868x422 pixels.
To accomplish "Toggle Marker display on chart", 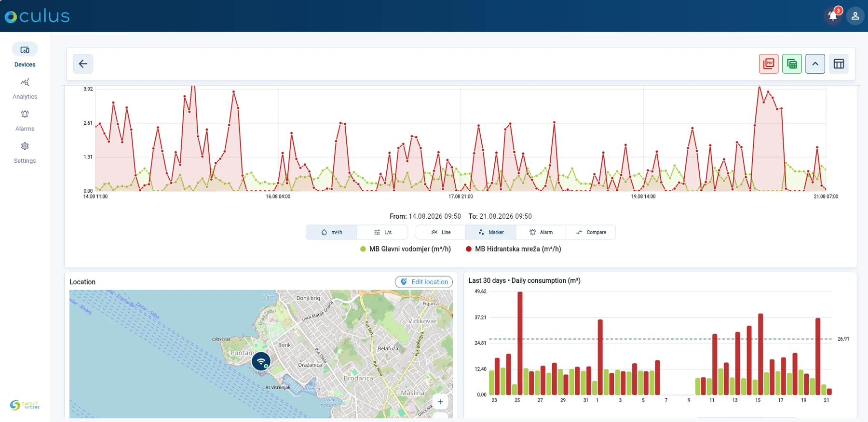I will pyautogui.click(x=490, y=232).
